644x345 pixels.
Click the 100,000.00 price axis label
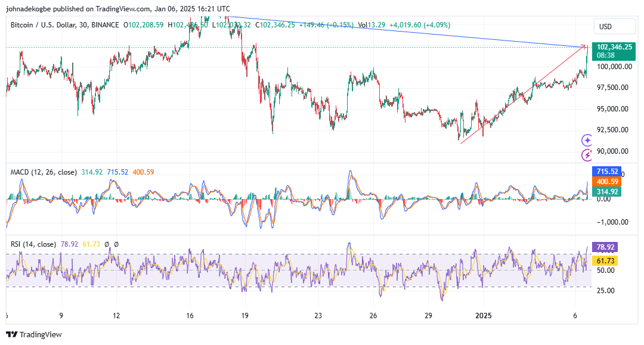click(614, 67)
